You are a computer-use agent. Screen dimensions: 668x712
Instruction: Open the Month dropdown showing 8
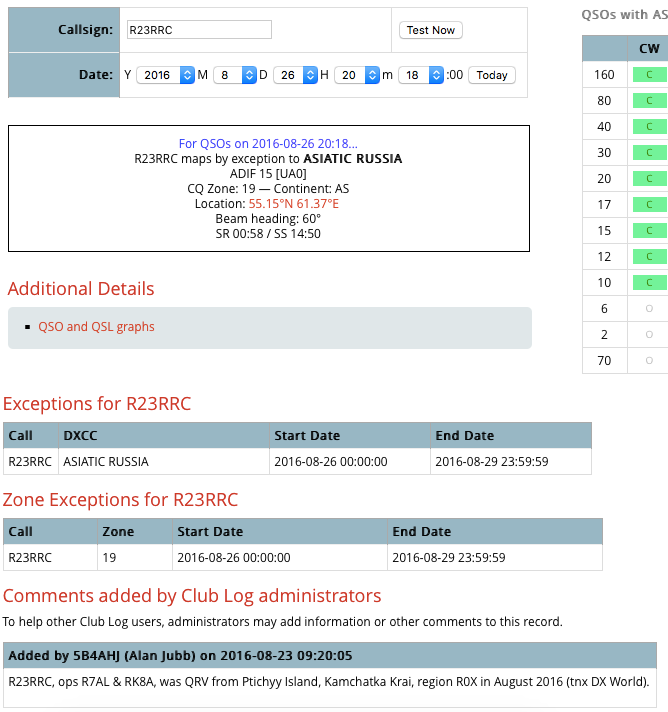[235, 75]
